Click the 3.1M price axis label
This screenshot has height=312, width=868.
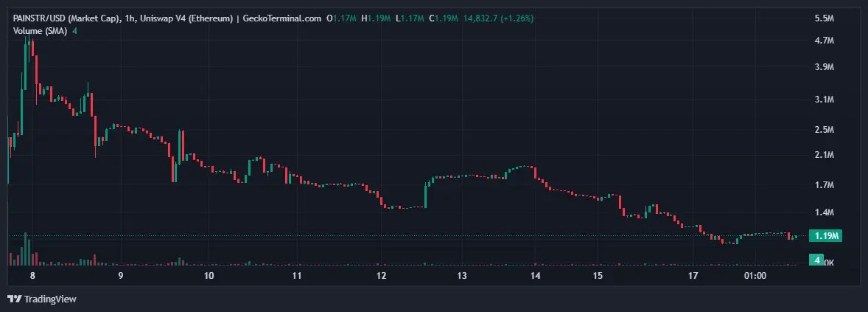pyautogui.click(x=825, y=99)
